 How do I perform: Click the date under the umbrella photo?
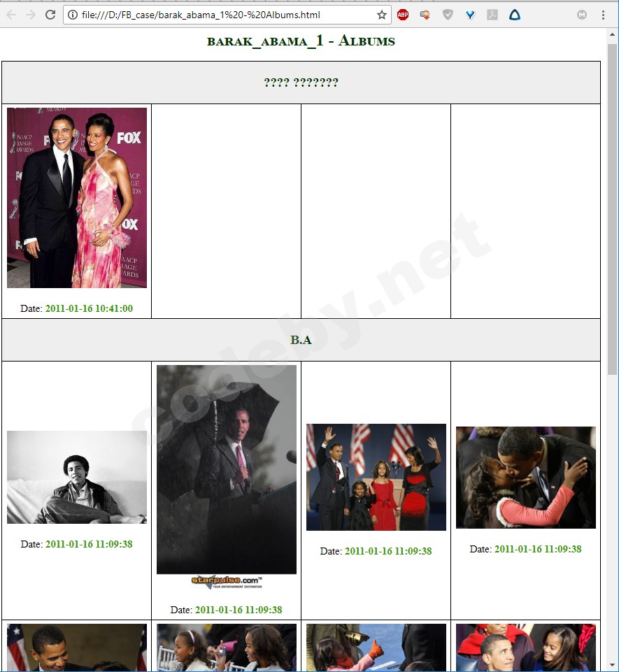(239, 610)
